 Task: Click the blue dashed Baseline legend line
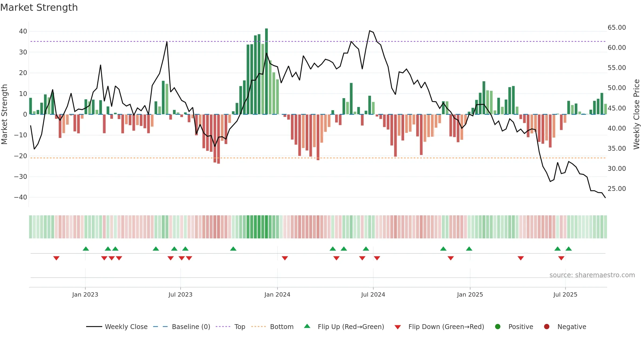coord(160,327)
